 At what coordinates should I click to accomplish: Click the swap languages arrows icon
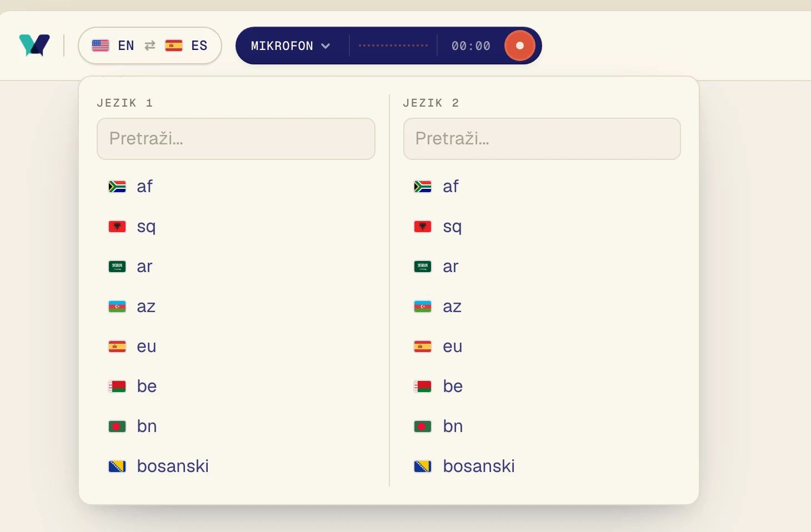[150, 46]
